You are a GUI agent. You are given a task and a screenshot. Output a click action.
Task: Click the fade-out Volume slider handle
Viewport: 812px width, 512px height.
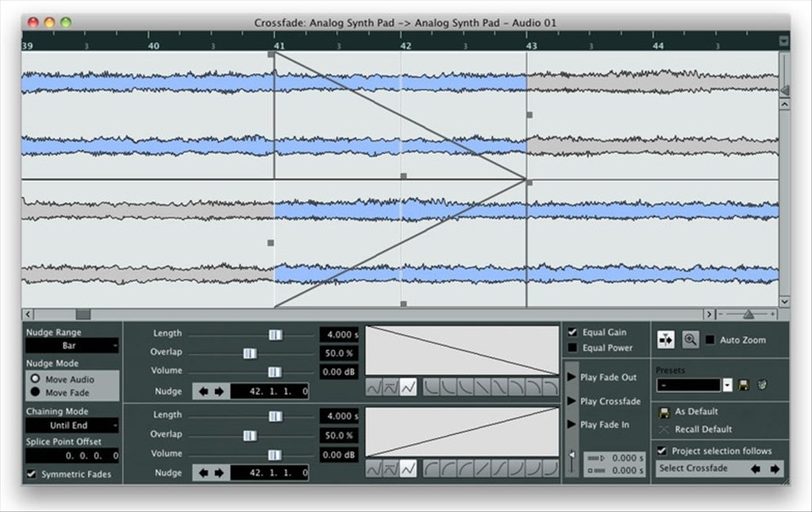[275, 371]
